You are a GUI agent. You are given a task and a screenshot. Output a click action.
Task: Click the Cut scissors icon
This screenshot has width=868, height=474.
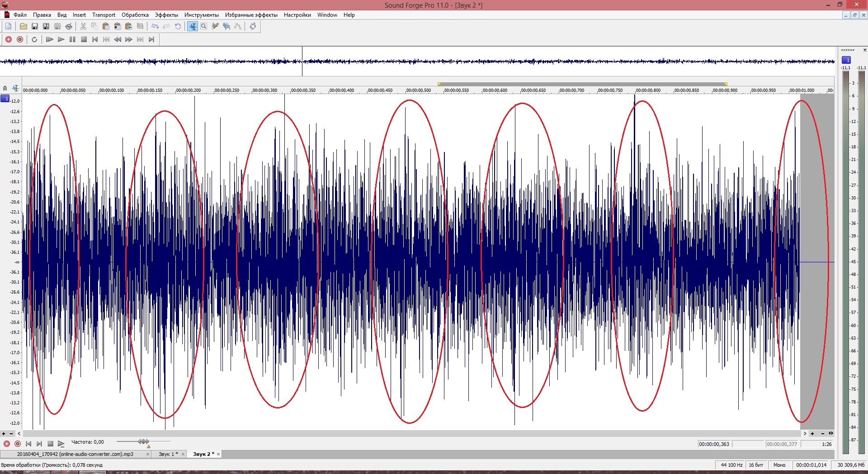(83, 26)
